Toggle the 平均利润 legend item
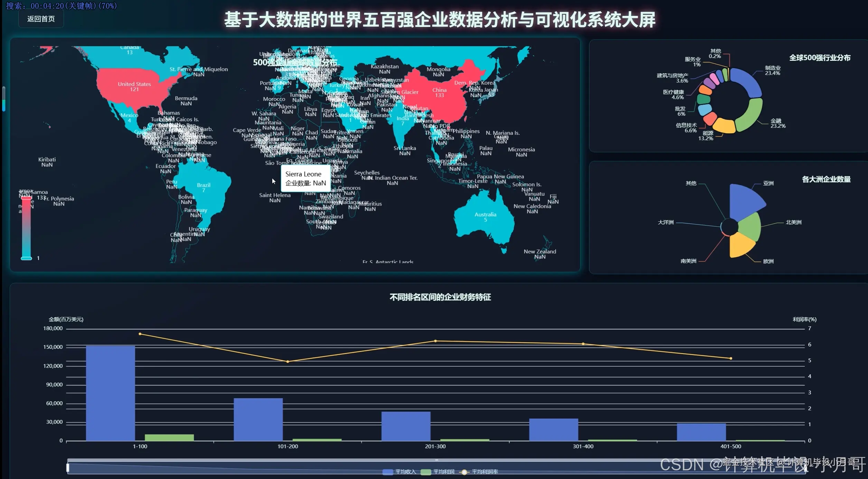This screenshot has width=868, height=479. [426, 472]
